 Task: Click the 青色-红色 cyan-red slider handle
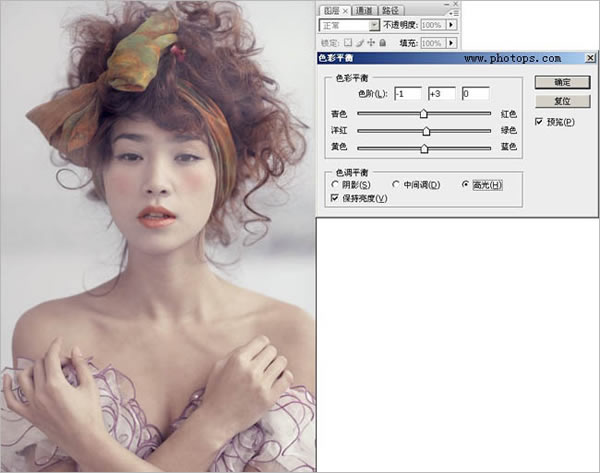coord(424,115)
